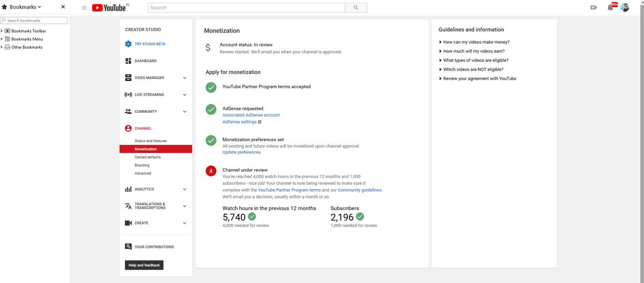The width and height of the screenshot is (644, 283).
Task: Click the green check next to 2,196
Action: [x=360, y=216]
